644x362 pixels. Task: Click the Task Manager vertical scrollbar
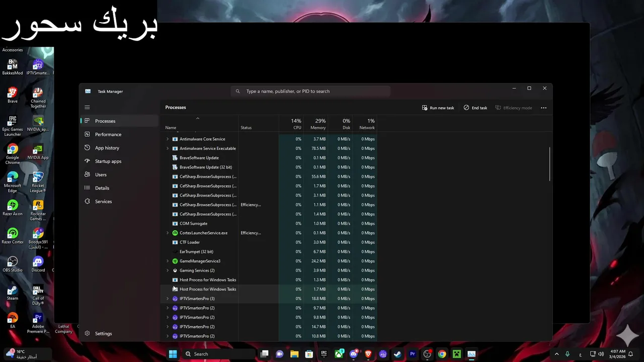(x=550, y=164)
